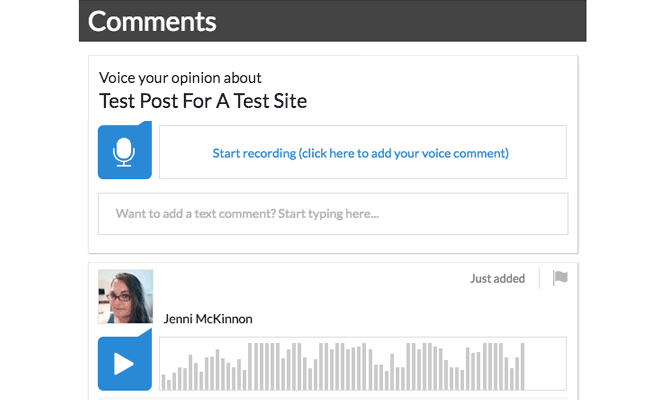
Task: Click the "Just added" timestamp
Action: (x=497, y=279)
